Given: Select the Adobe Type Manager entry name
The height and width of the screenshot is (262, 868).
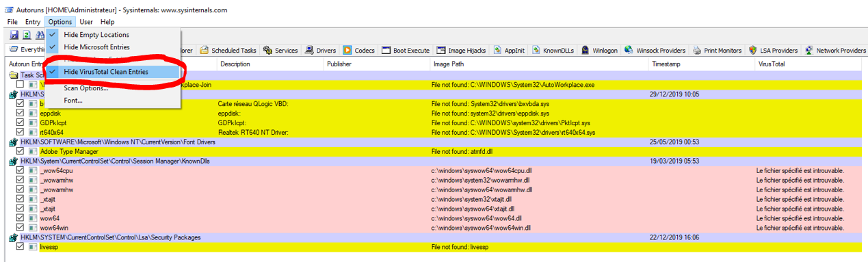Looking at the screenshot, I should (69, 151).
